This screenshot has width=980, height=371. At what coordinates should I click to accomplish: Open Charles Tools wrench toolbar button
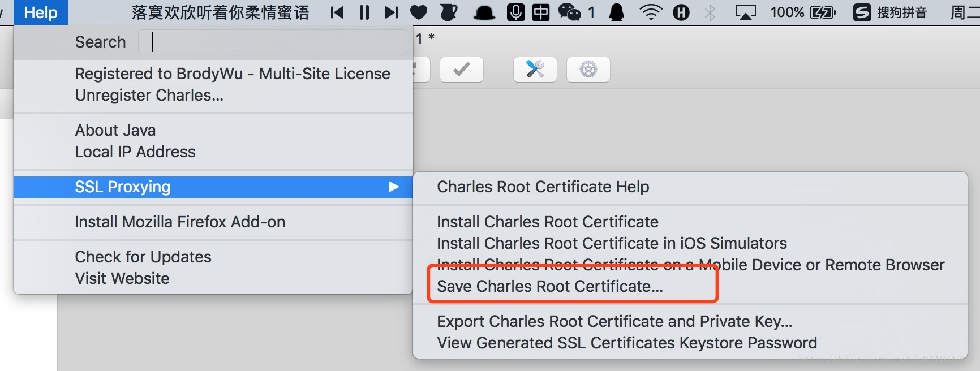coord(535,70)
